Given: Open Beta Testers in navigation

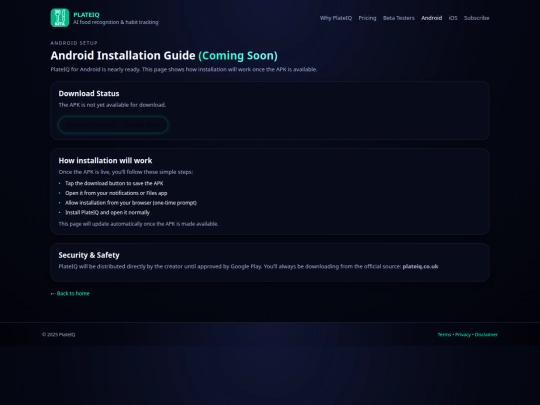Looking at the screenshot, I should pyautogui.click(x=399, y=18).
